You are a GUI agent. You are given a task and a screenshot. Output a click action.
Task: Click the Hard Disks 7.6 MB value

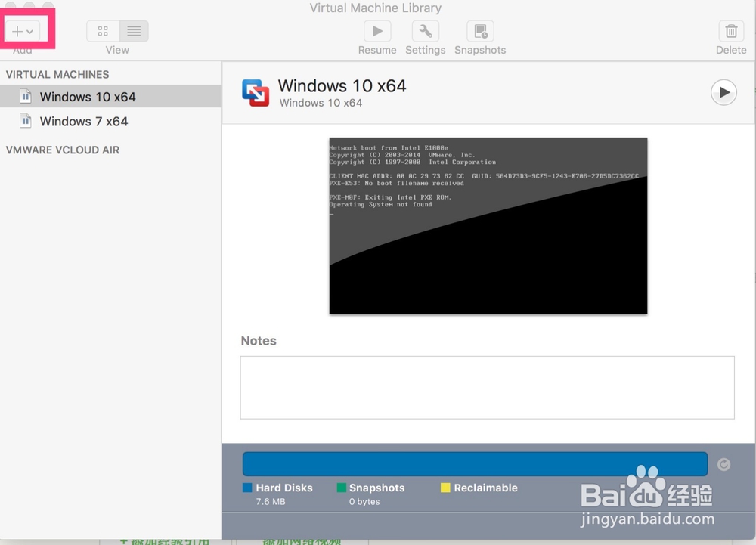pyautogui.click(x=271, y=502)
